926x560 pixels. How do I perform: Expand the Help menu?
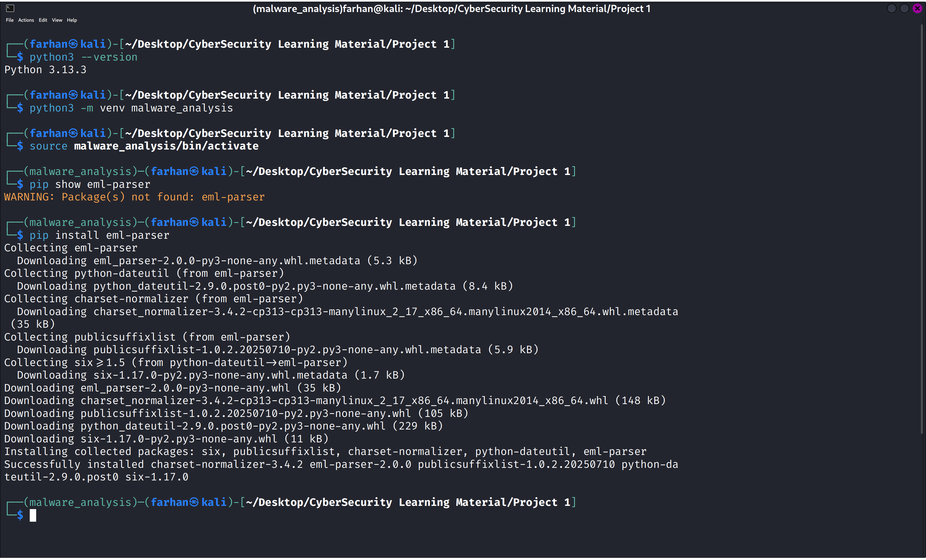coord(72,20)
